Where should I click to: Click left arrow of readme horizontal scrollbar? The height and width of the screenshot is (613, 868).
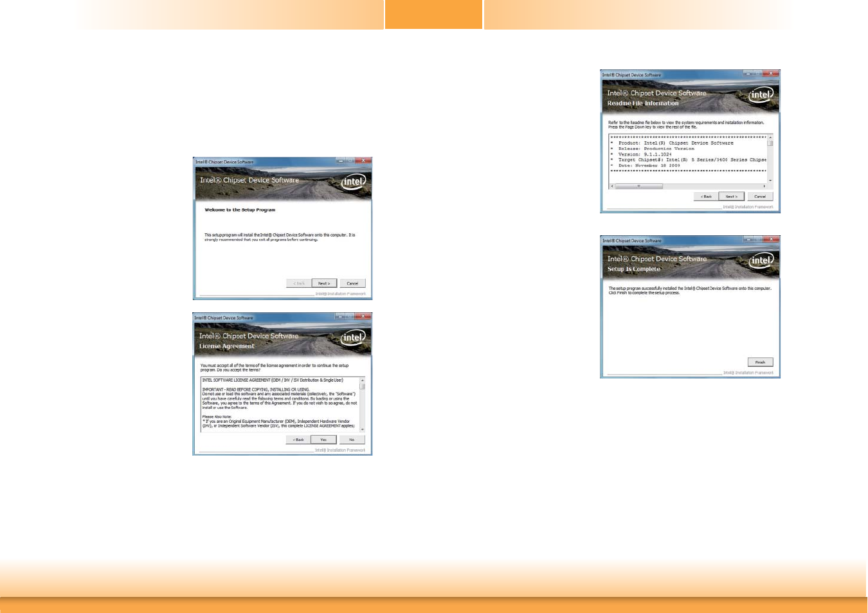[x=612, y=186]
